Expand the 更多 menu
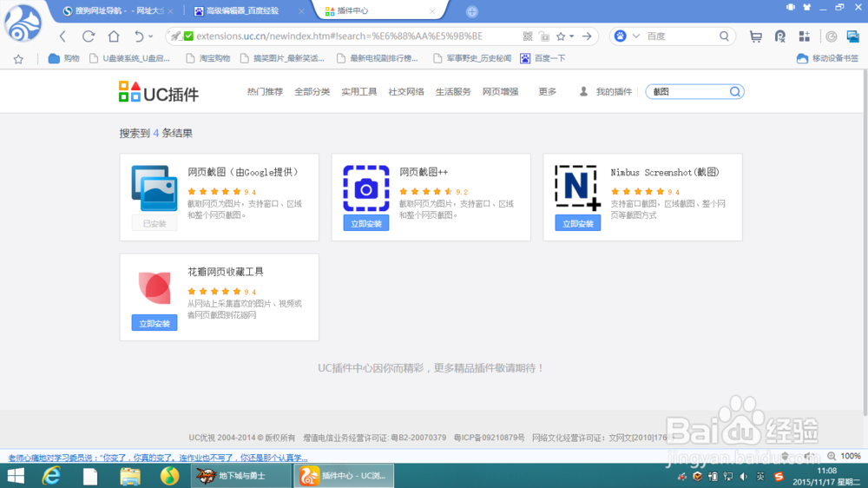 (547, 92)
